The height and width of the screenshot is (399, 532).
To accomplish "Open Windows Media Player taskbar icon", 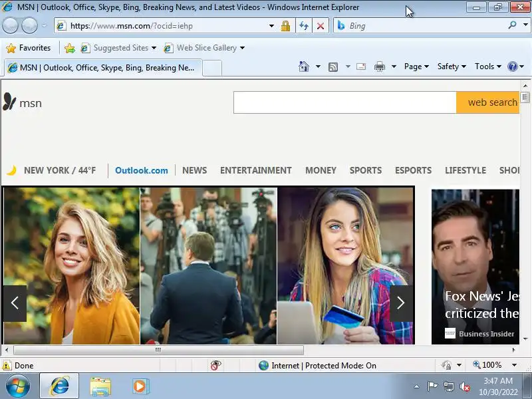I will click(x=140, y=386).
